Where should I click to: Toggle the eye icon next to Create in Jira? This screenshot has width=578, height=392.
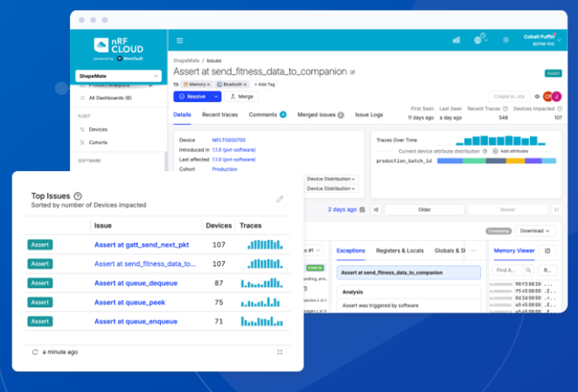[537, 96]
